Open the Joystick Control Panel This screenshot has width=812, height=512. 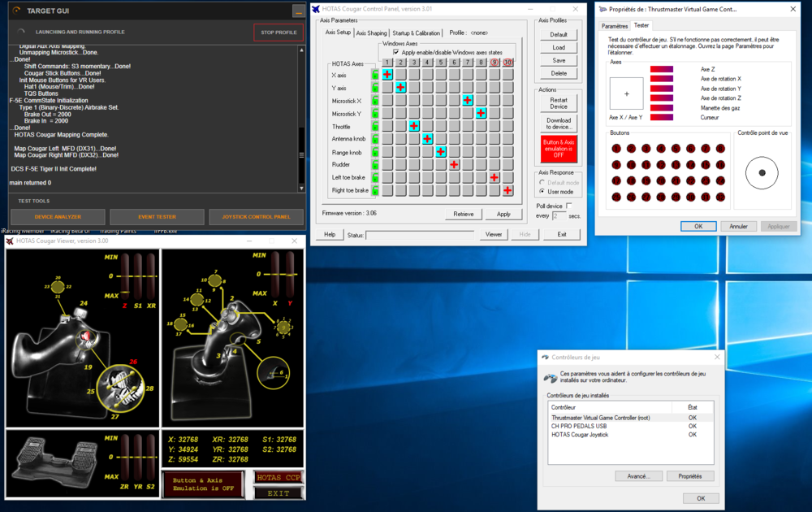pyautogui.click(x=256, y=217)
